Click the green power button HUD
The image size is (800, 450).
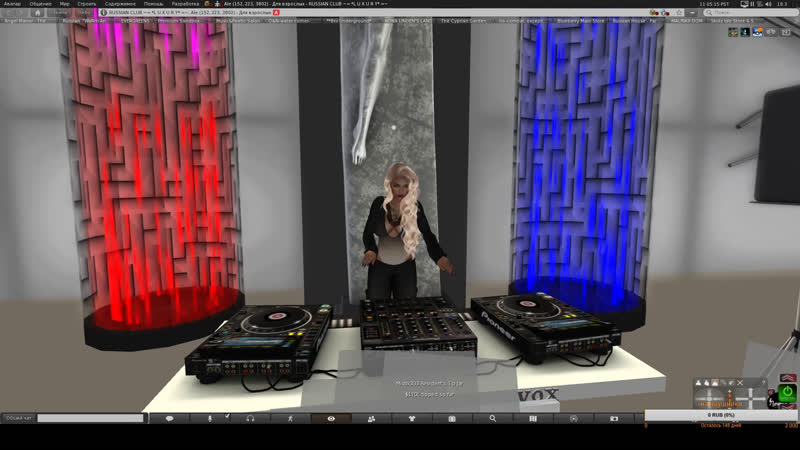coord(787,392)
